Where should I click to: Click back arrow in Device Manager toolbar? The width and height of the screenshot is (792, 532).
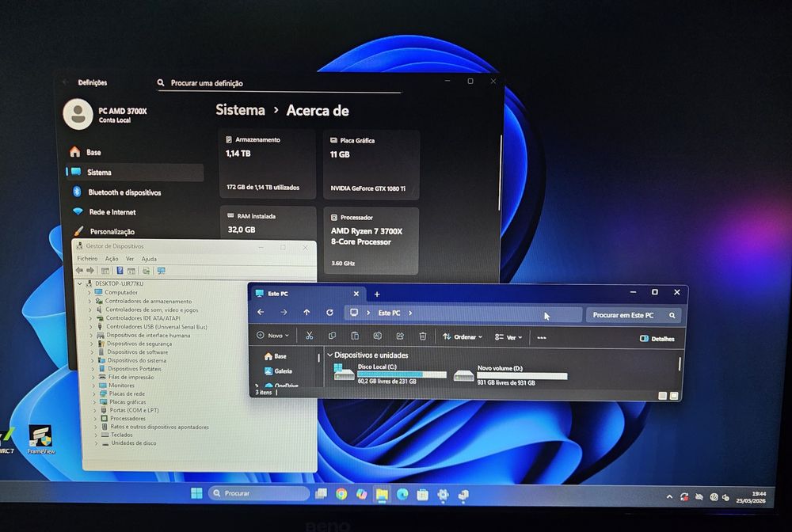pyautogui.click(x=79, y=271)
